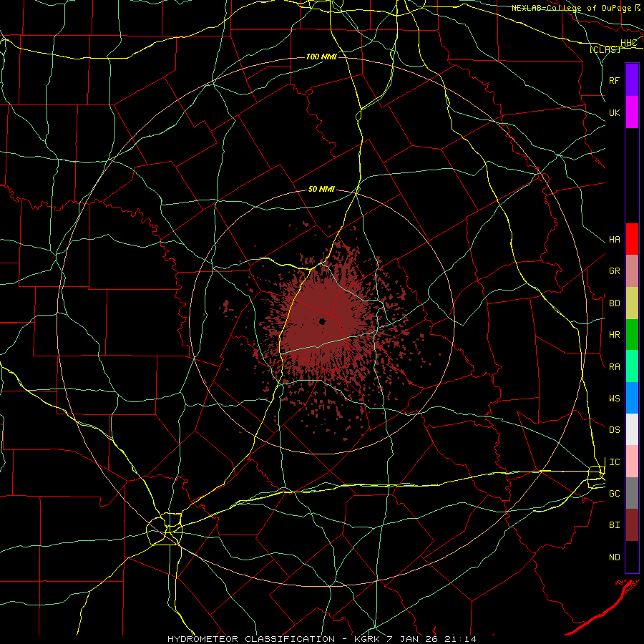Click the HYDROMETEOR CLASSIFICATION title text
The height and width of the screenshot is (644, 644).
tap(251, 639)
